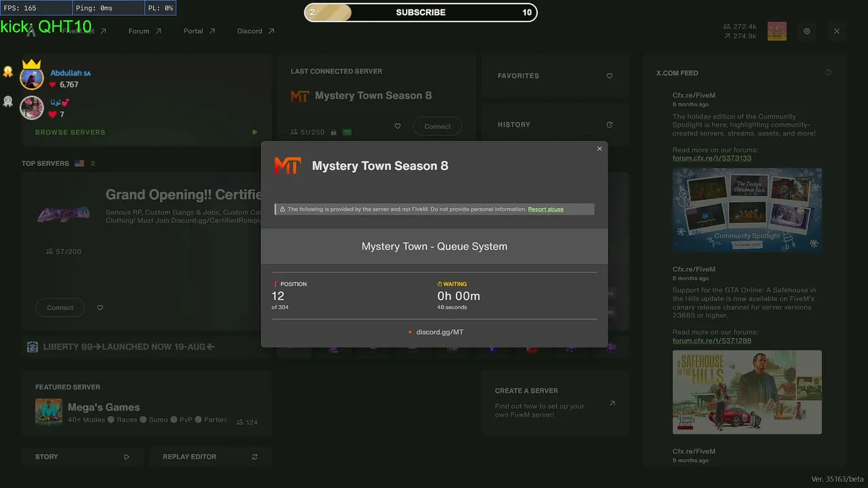The height and width of the screenshot is (488, 868).
Task: Click the Story play triangle icon
Action: (x=127, y=457)
